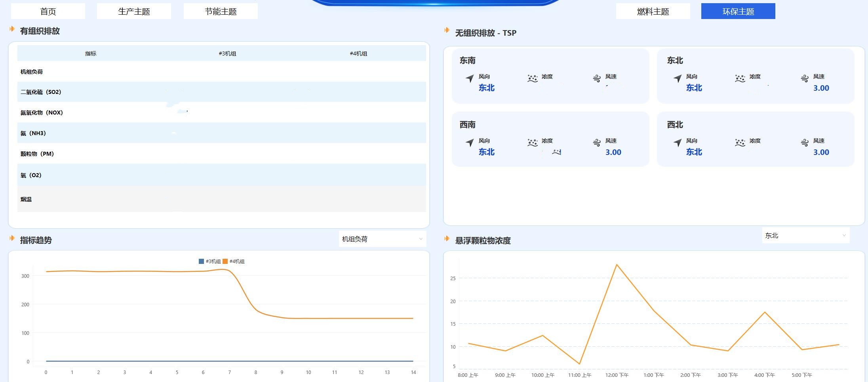Select the 氮氧化物（NOX） row
The image size is (868, 382).
(222, 113)
